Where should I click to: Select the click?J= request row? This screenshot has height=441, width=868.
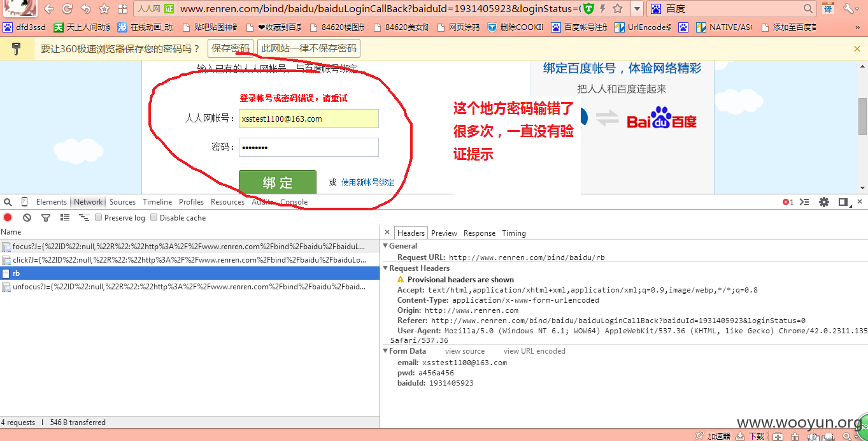(x=190, y=260)
